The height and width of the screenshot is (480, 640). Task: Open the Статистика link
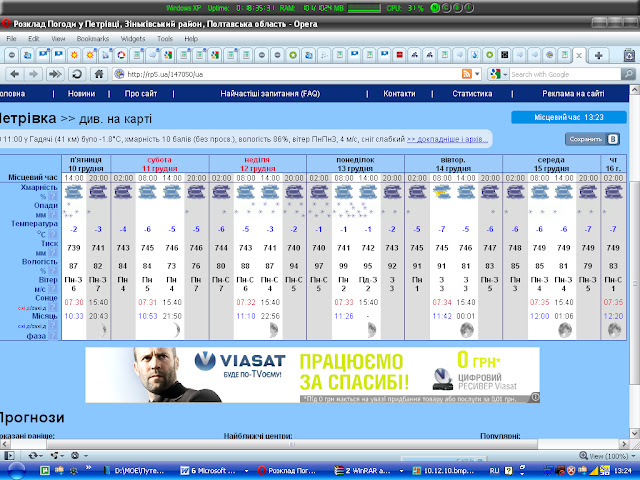(472, 93)
